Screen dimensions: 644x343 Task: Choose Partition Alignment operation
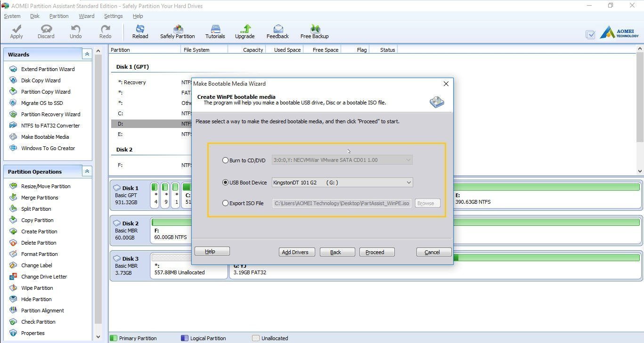(42, 311)
